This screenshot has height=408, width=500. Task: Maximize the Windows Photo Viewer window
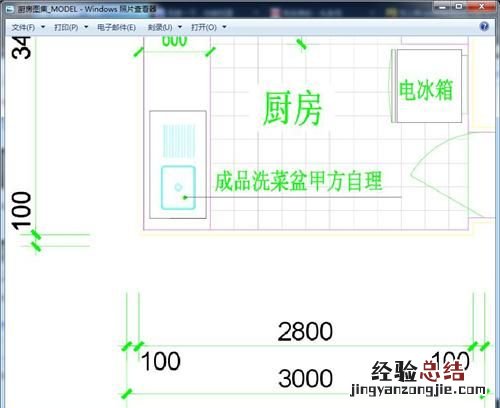(459, 7)
